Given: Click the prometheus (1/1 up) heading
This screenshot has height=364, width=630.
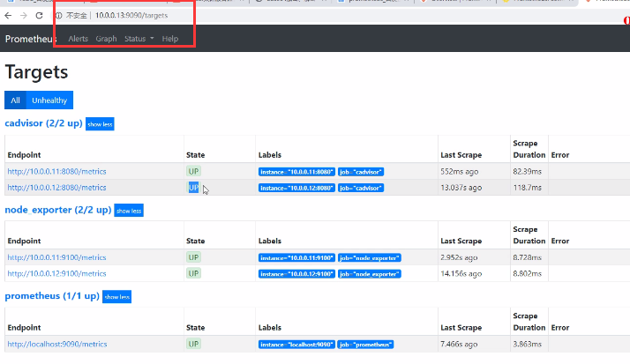Looking at the screenshot, I should point(52,296).
